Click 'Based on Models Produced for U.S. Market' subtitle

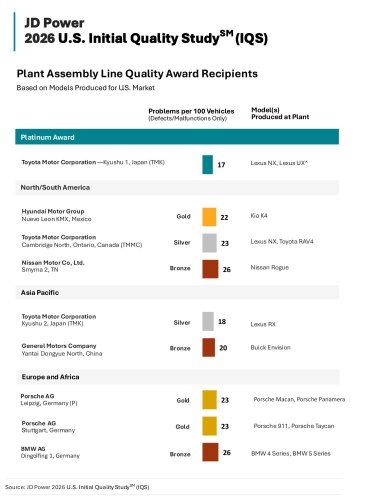[x=86, y=88]
